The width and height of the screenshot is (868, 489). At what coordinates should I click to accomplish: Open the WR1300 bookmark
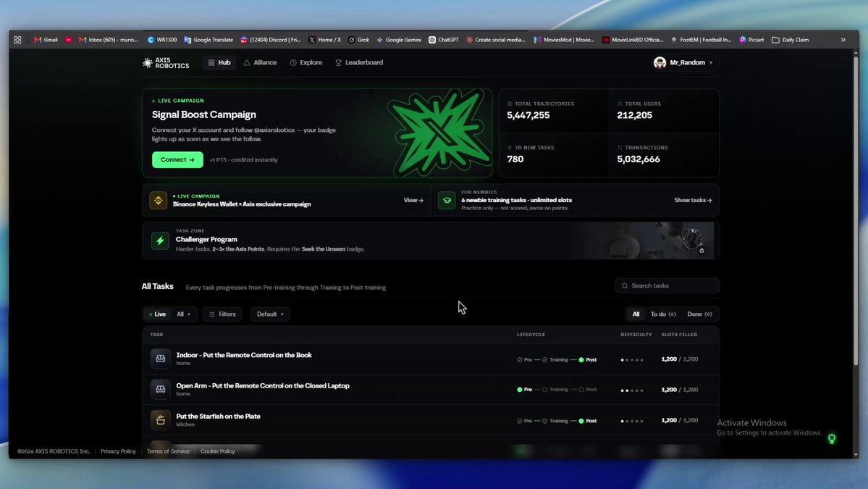pos(161,40)
